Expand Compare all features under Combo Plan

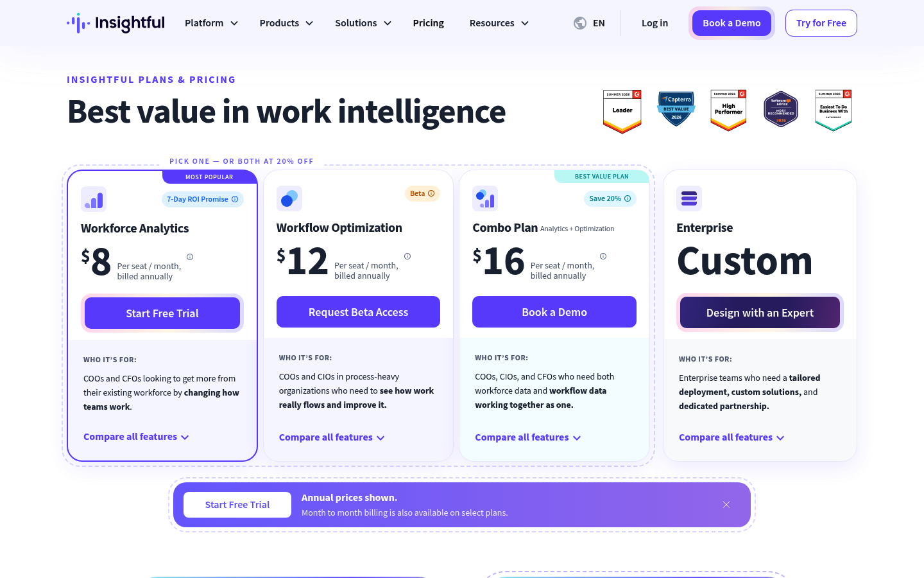(x=528, y=437)
